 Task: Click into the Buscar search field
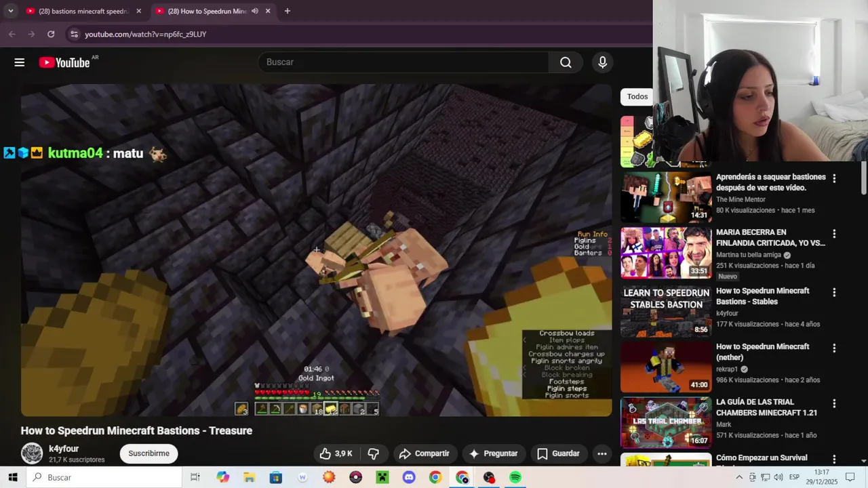click(403, 62)
